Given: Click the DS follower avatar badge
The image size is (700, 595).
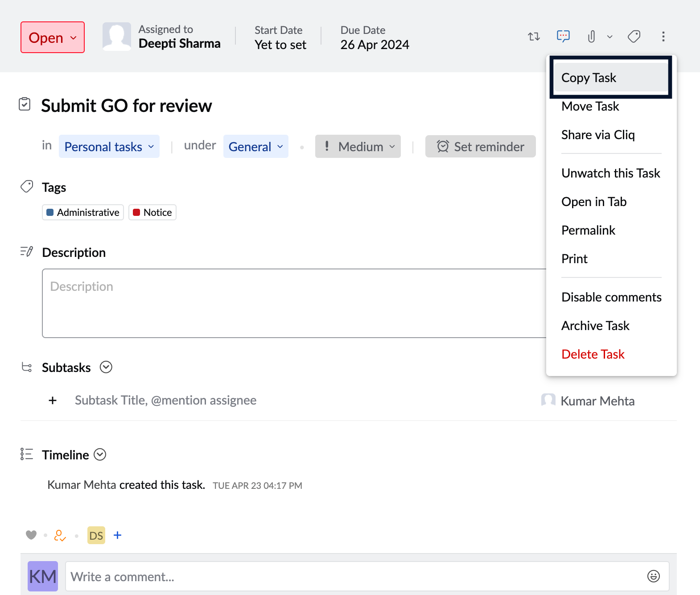Looking at the screenshot, I should [x=96, y=535].
